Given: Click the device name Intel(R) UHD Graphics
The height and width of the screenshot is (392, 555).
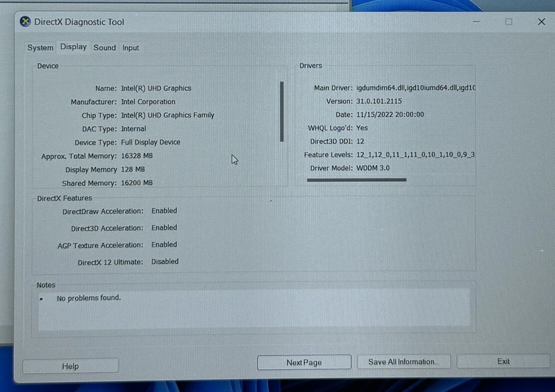Looking at the screenshot, I should 156,88.
